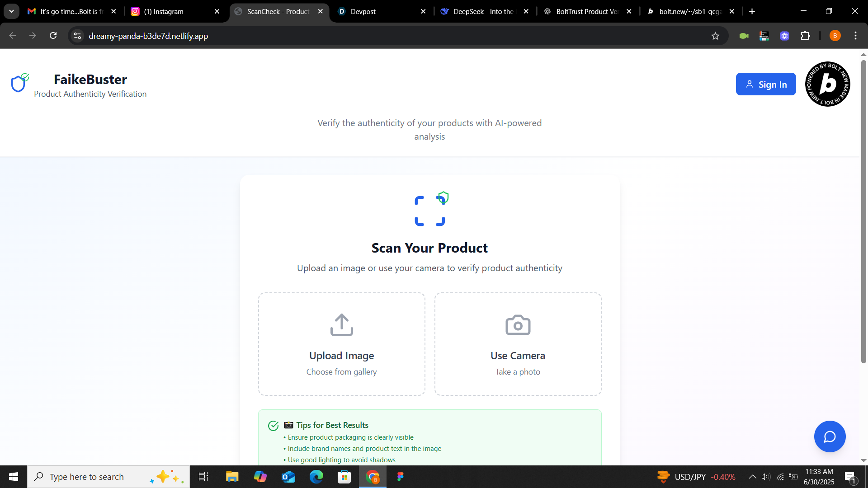Choose Upload Image from gallery
Viewport: 868px width, 488px height.
[x=341, y=344]
